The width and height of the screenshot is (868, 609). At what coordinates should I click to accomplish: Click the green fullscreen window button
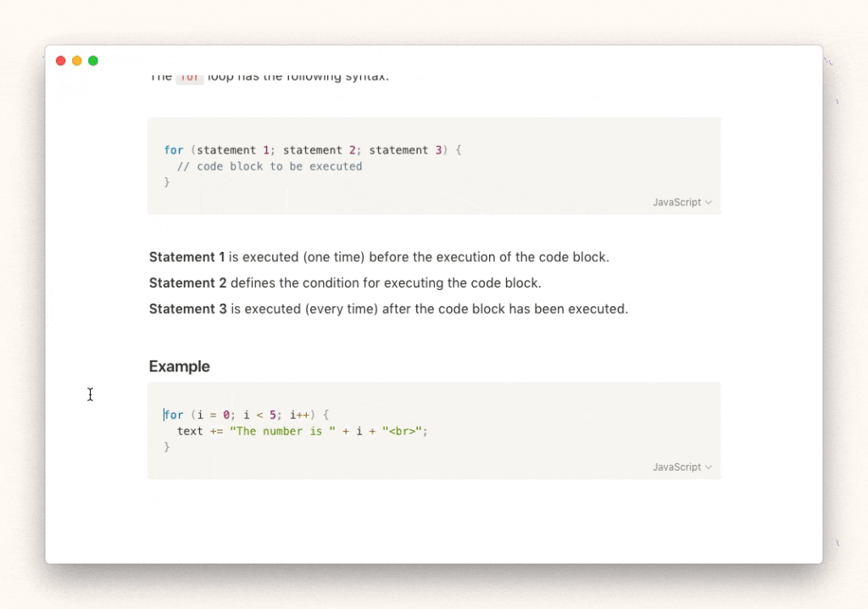(x=93, y=61)
